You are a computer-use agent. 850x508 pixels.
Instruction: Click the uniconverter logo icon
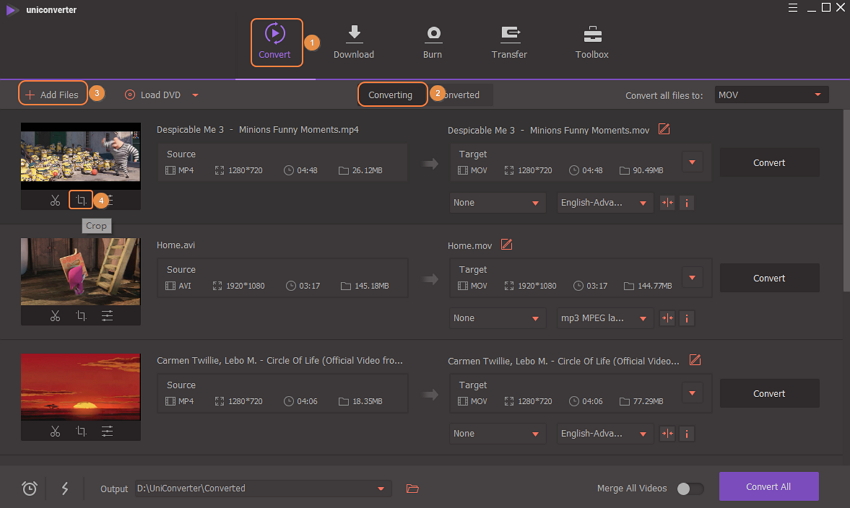[x=12, y=10]
